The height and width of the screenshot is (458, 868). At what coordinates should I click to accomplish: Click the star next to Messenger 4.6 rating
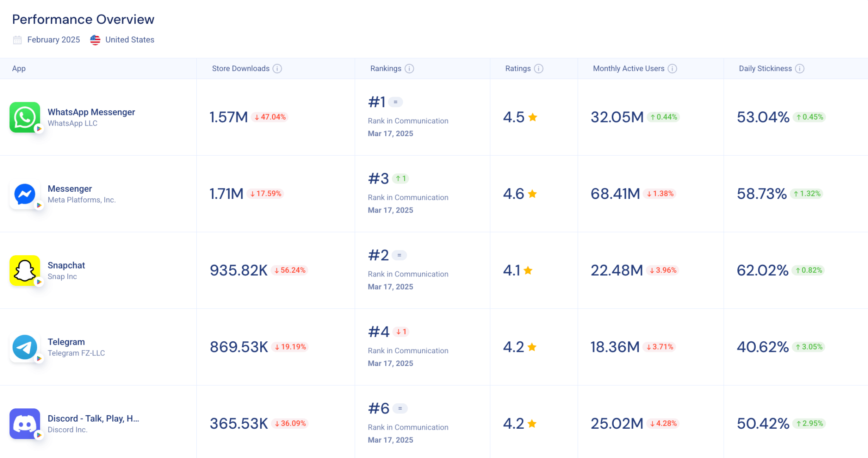click(x=533, y=194)
